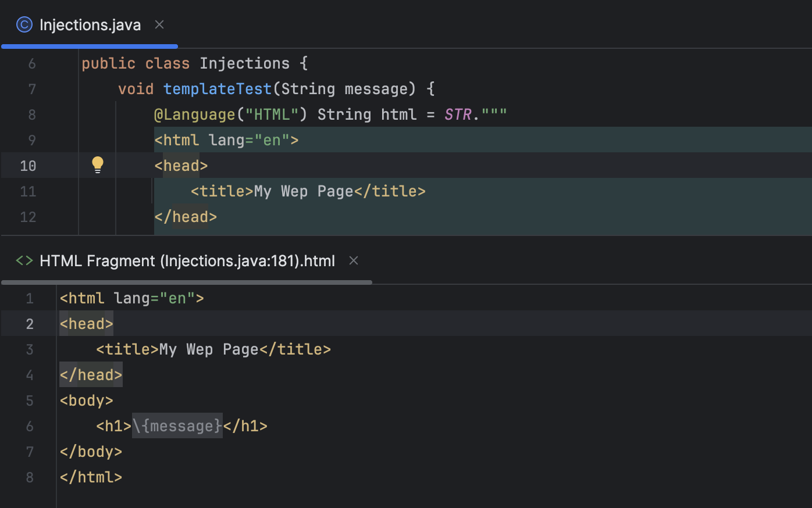812x508 pixels.
Task: Select the Injections class name on line 6
Action: (x=244, y=63)
